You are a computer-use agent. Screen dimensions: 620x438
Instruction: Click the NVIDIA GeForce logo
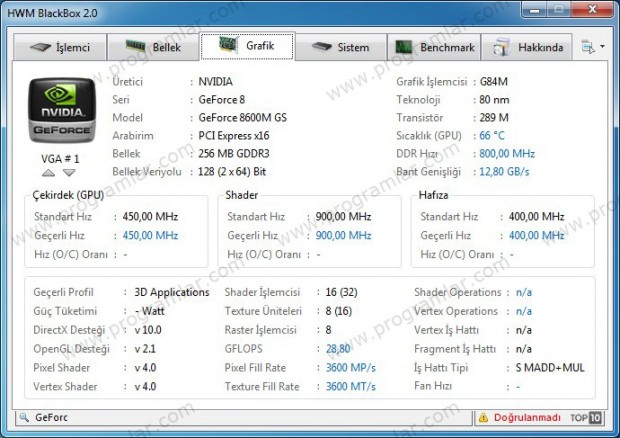pos(62,110)
